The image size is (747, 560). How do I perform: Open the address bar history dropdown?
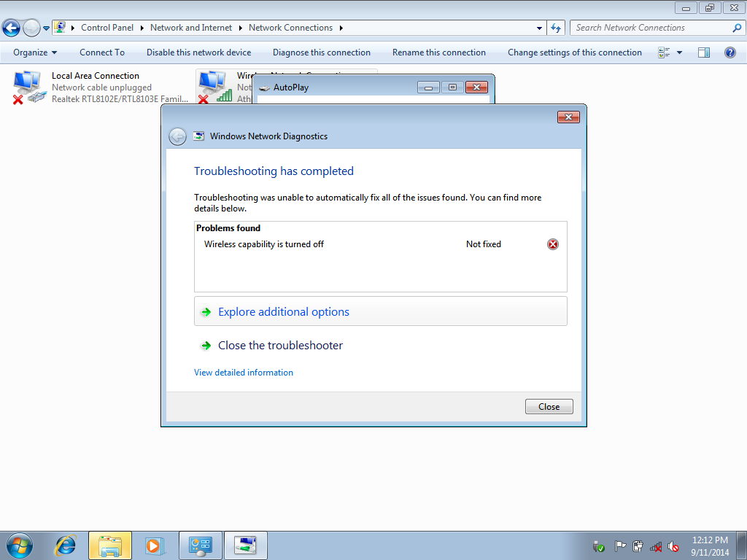coord(539,28)
